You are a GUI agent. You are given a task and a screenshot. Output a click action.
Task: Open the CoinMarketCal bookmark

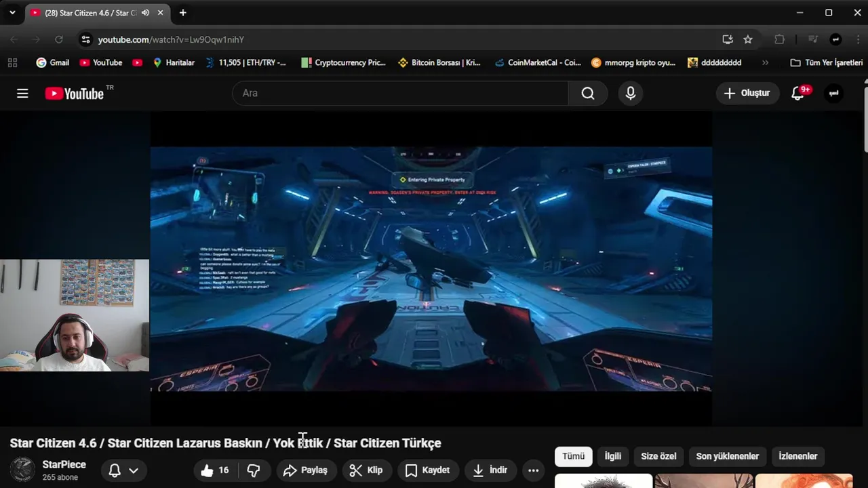[537, 62]
